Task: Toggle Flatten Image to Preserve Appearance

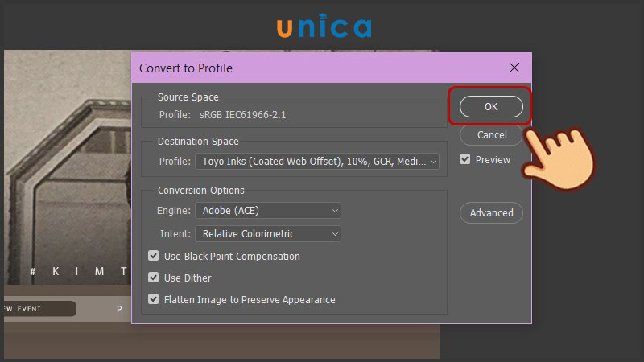Action: tap(154, 299)
